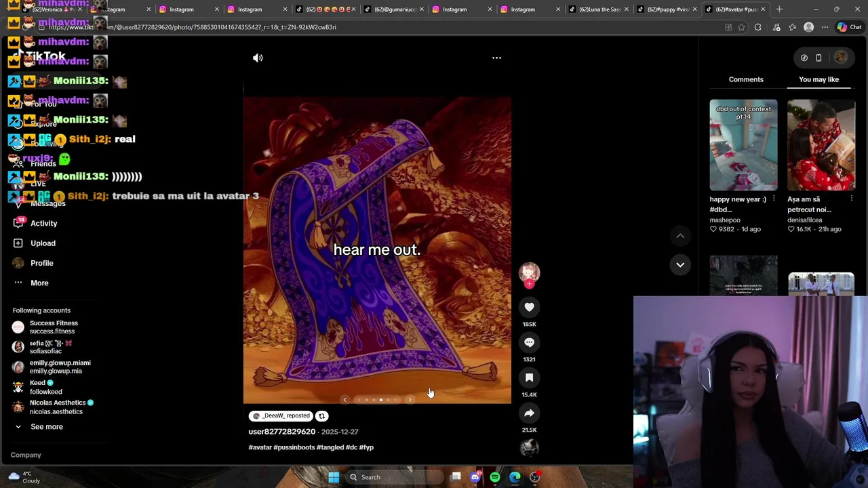Open the dbd out of context video thumbnail
This screenshot has width=868, height=488.
click(x=743, y=145)
